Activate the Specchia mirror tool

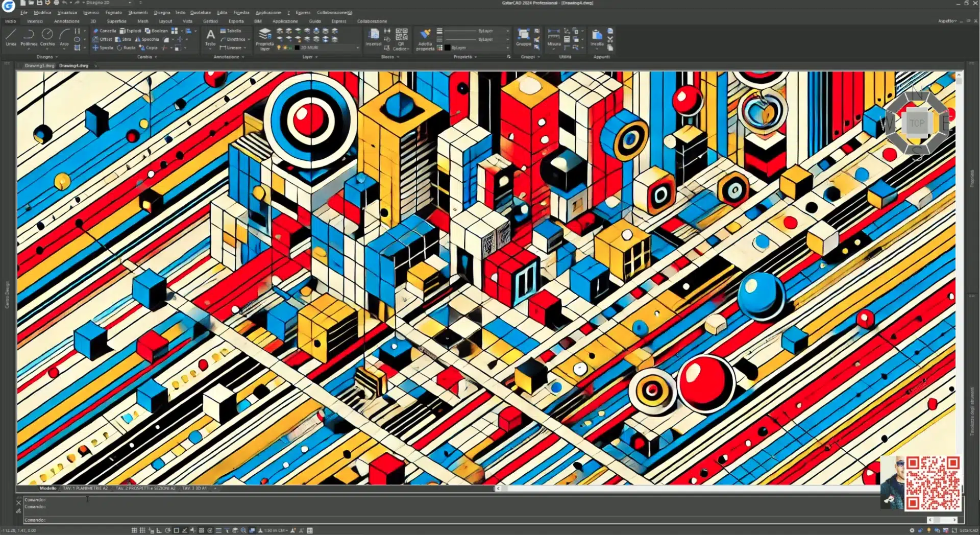coord(147,39)
